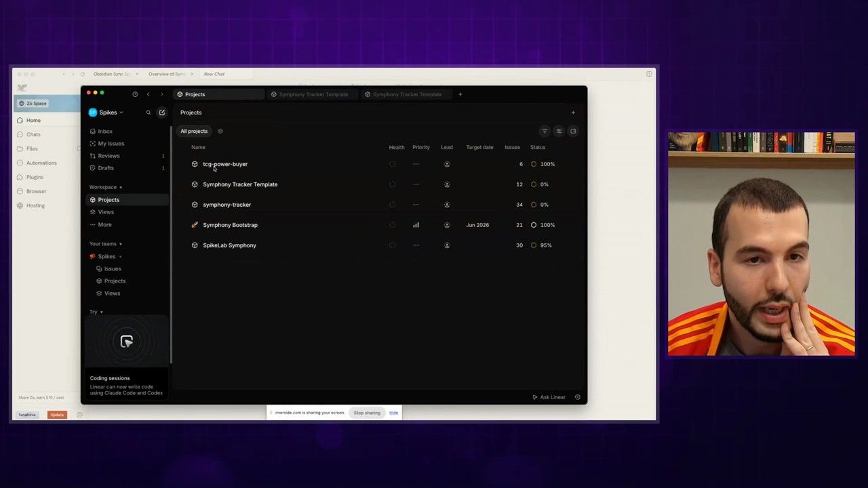This screenshot has height=488, width=868.
Task: Open display options sliders icon
Action: 559,131
